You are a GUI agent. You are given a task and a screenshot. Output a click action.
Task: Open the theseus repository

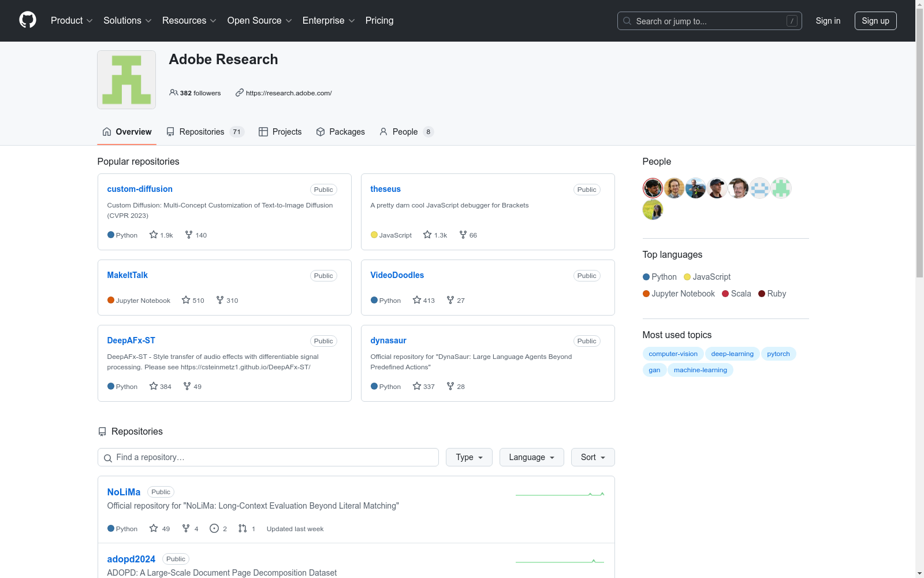[385, 189]
